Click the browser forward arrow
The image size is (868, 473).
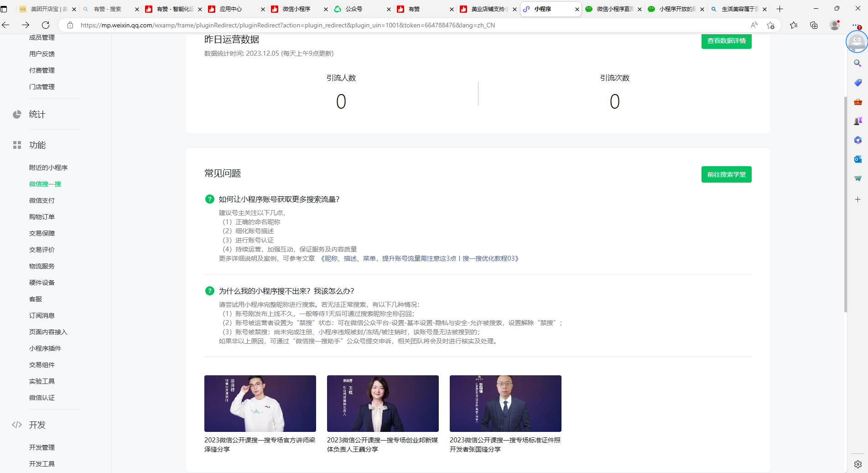tap(26, 25)
